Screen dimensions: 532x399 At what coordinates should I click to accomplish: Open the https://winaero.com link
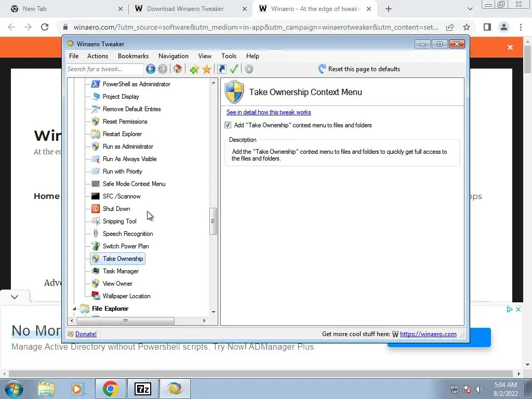coord(428,334)
